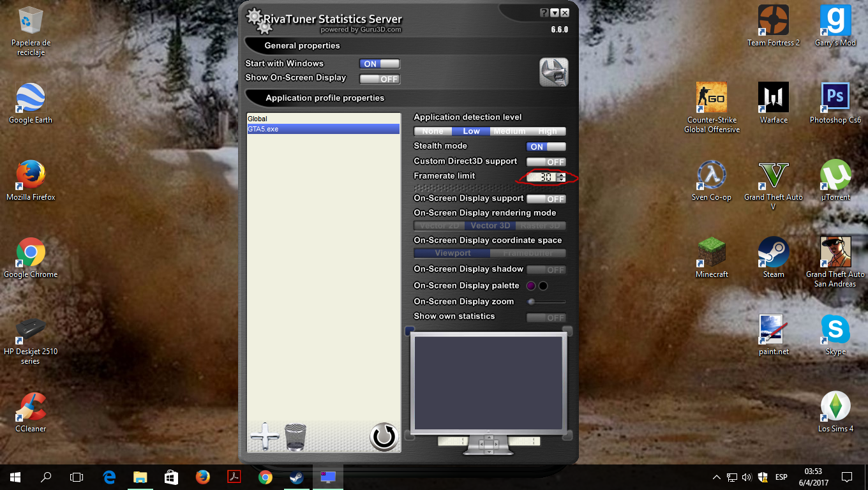The height and width of the screenshot is (490, 868).
Task: Select the Mozilla Firefox desktop icon
Action: click(31, 181)
